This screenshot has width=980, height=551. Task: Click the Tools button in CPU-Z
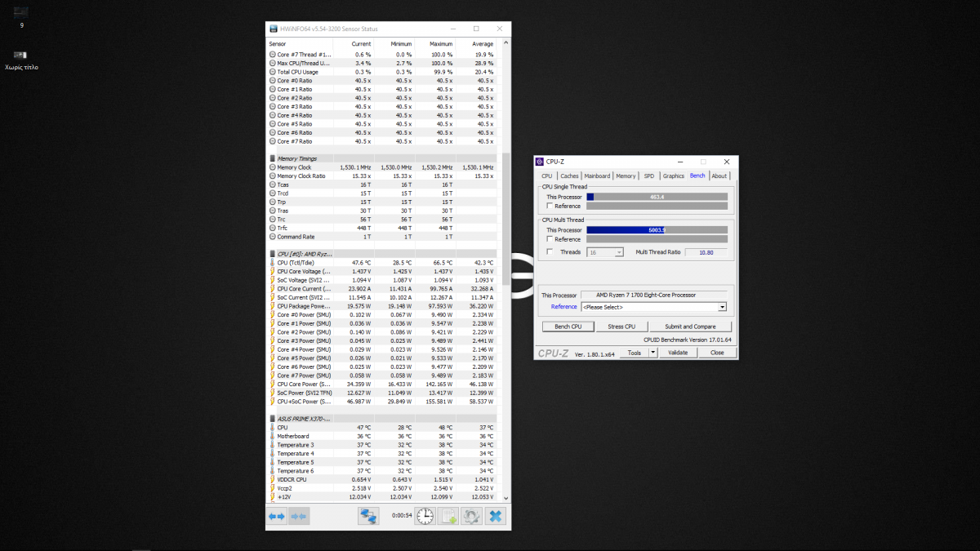pos(635,353)
